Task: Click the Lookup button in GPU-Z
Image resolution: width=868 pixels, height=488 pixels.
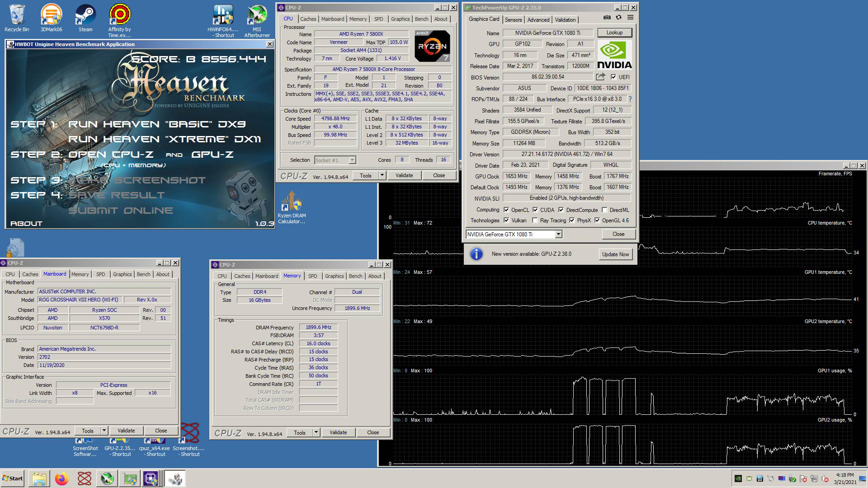Action: tap(614, 33)
